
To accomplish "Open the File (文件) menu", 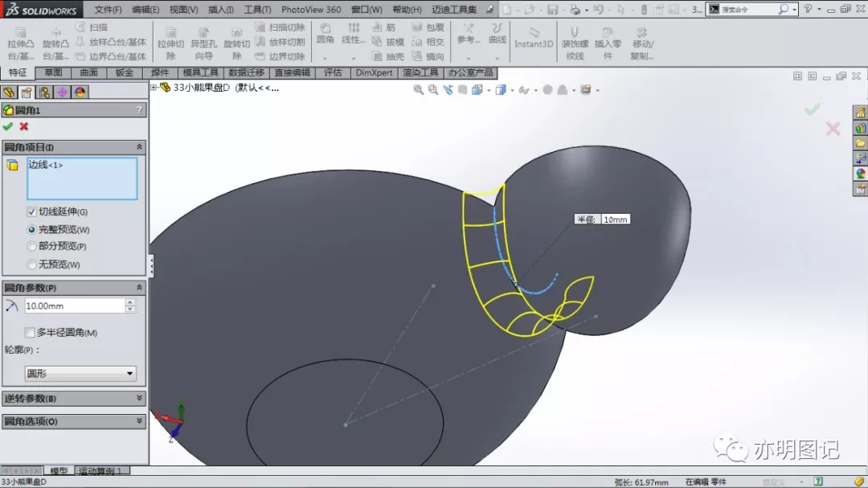I will [x=108, y=10].
